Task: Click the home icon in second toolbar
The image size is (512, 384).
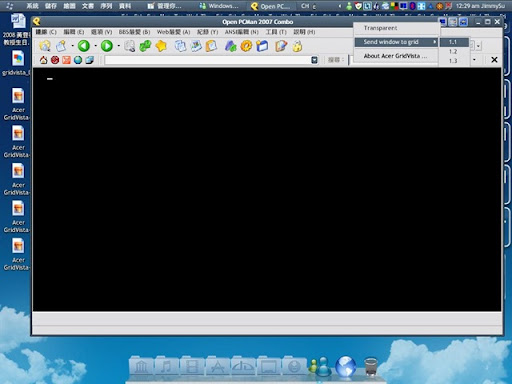Action: 43,60
